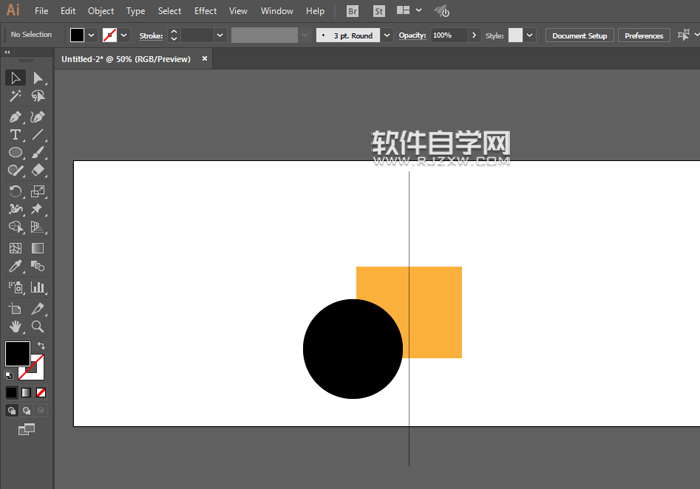Screen dimensions: 700x489
Task: Choose the Ellipse shape tool
Action: point(16,153)
